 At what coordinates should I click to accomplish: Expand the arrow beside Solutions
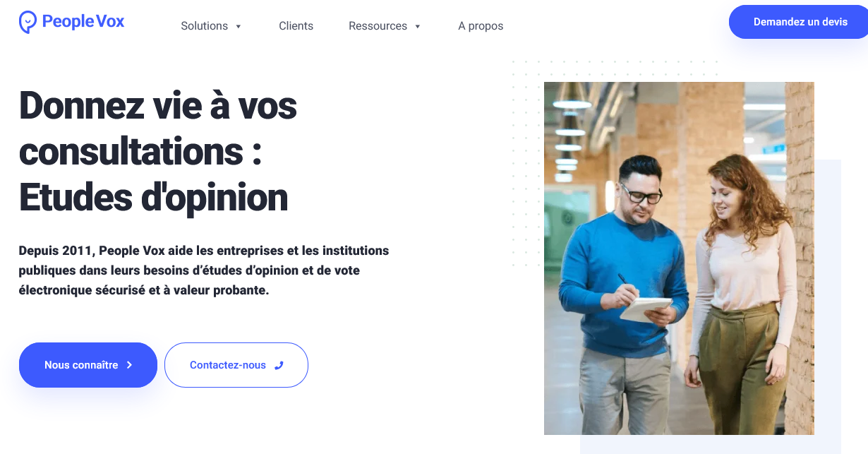pos(239,27)
